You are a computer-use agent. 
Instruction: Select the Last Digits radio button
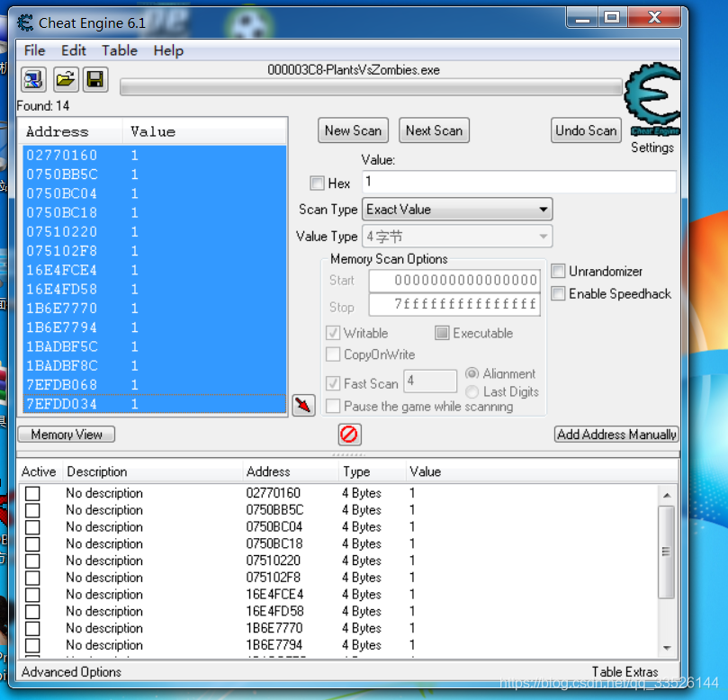(x=472, y=391)
